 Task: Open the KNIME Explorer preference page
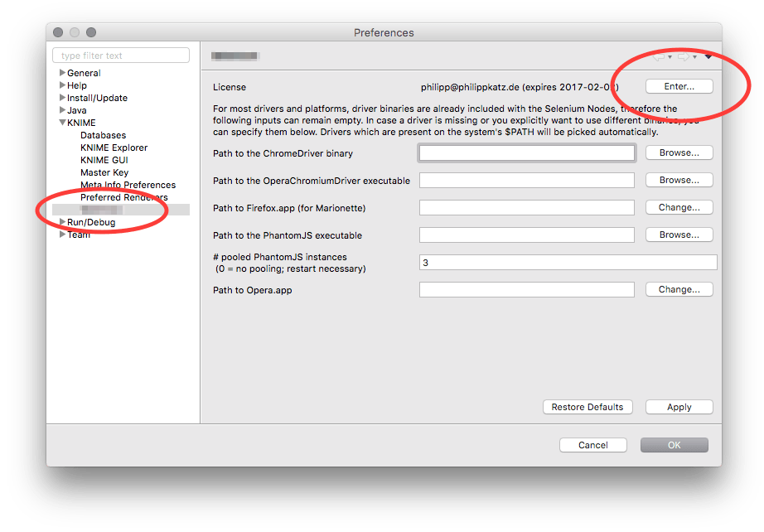click(x=114, y=148)
